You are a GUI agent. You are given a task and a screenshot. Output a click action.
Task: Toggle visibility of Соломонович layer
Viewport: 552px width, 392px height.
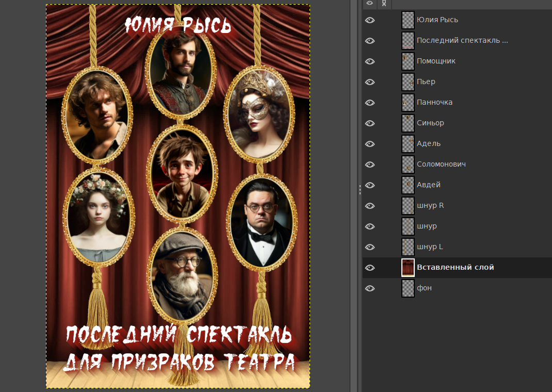tap(370, 165)
